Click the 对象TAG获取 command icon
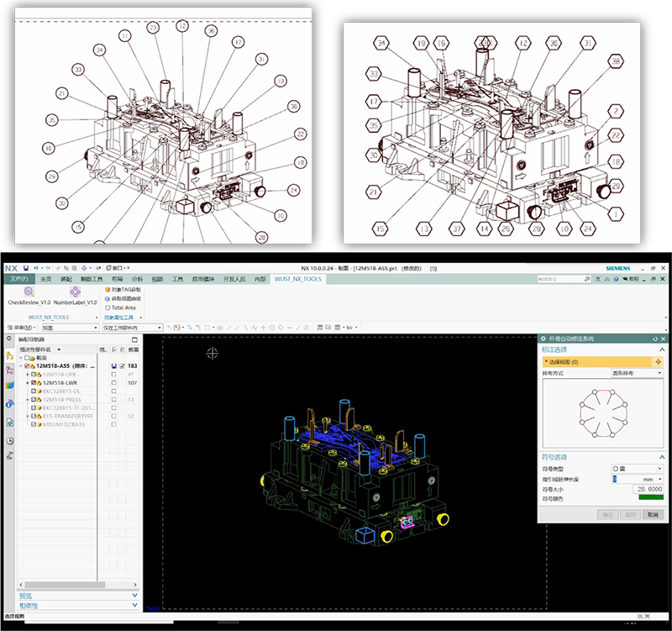This screenshot has height=631, width=672. [108, 290]
